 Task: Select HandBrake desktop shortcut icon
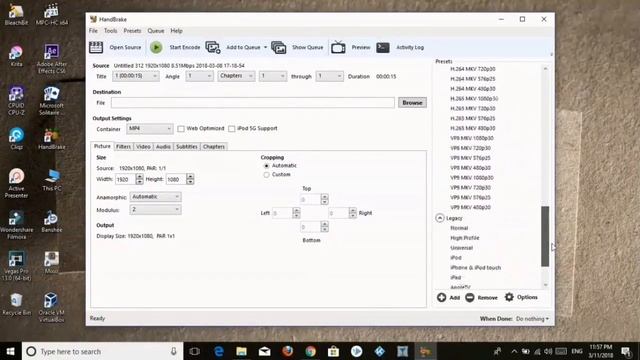(x=51, y=139)
